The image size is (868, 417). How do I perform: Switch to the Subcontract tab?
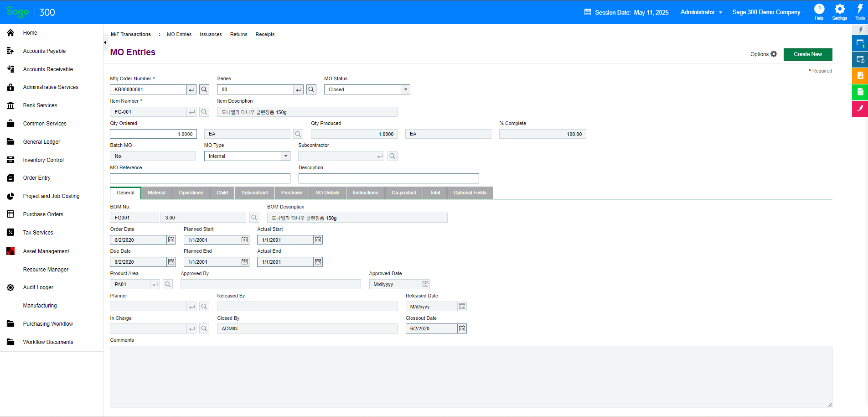click(x=254, y=193)
